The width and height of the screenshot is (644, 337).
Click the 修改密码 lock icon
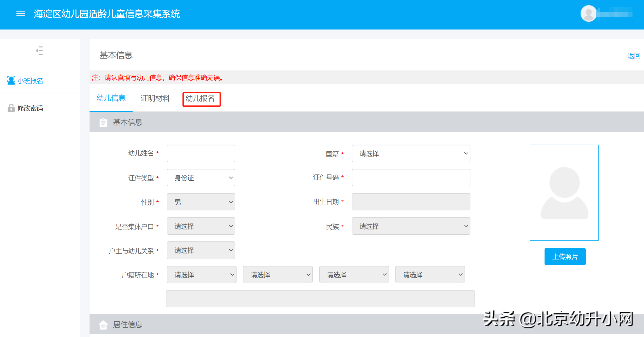11,108
